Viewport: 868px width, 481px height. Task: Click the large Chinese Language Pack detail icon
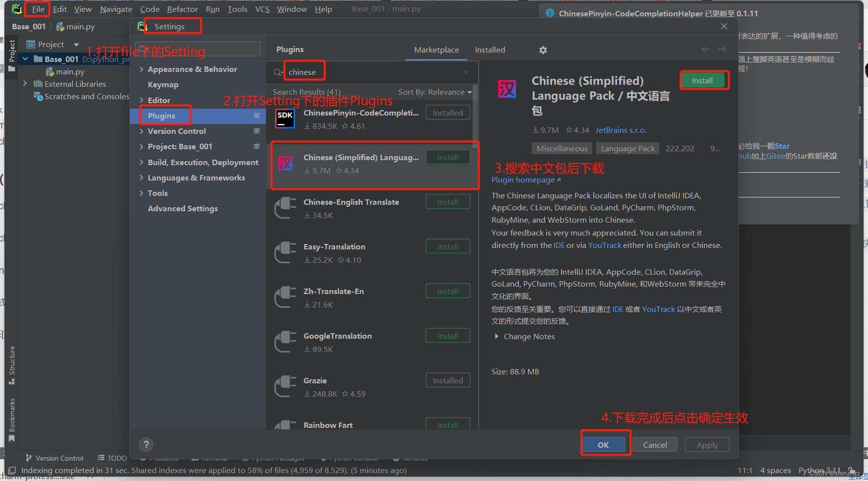[506, 89]
